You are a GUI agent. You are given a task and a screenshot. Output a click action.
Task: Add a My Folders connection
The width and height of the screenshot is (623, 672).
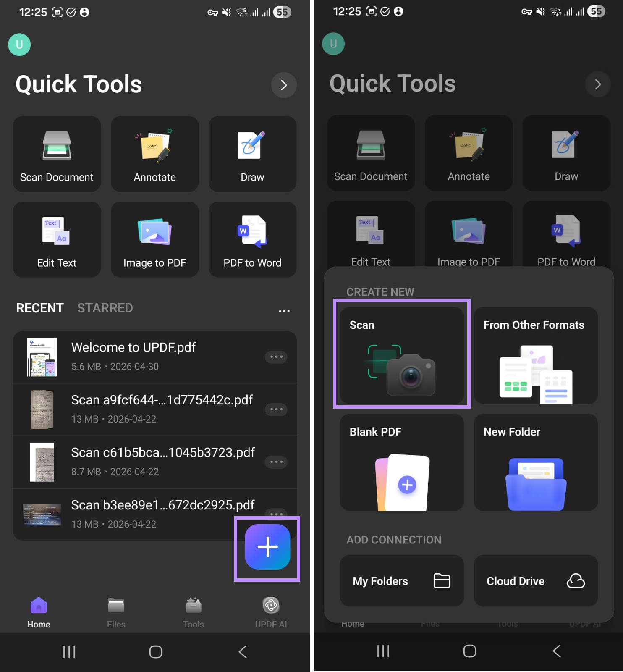click(x=402, y=581)
